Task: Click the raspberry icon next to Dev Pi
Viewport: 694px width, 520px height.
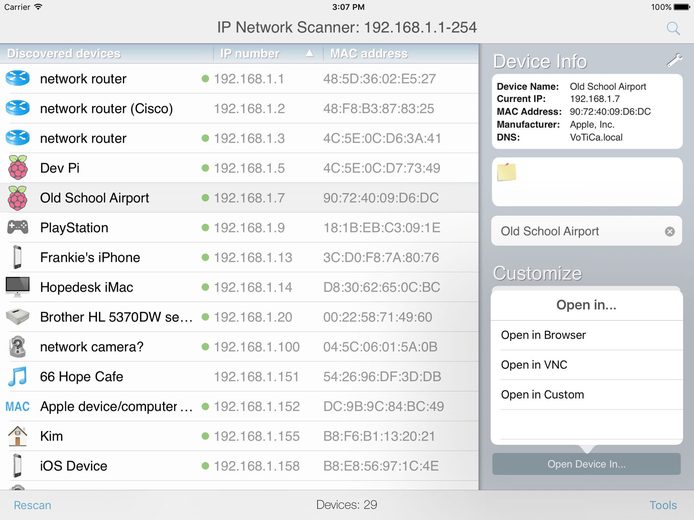Action: pos(18,168)
